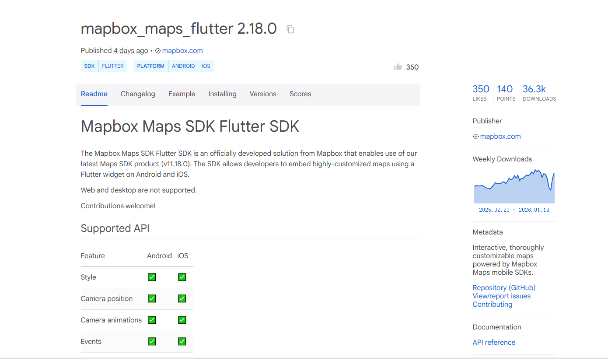Click verified badge beside header mapbox.com
The height and width of the screenshot is (364, 608).
[x=158, y=51]
